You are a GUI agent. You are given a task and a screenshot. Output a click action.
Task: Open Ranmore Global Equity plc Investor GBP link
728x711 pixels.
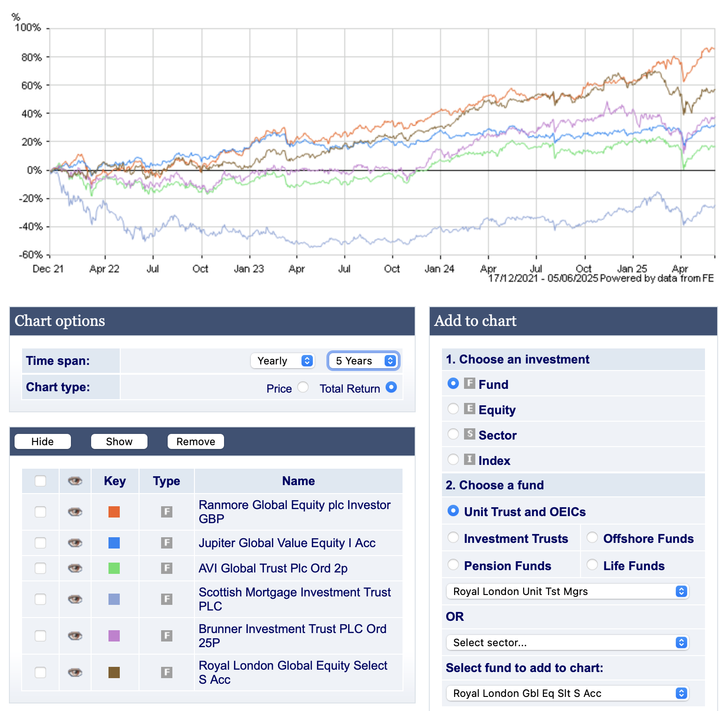(x=294, y=512)
